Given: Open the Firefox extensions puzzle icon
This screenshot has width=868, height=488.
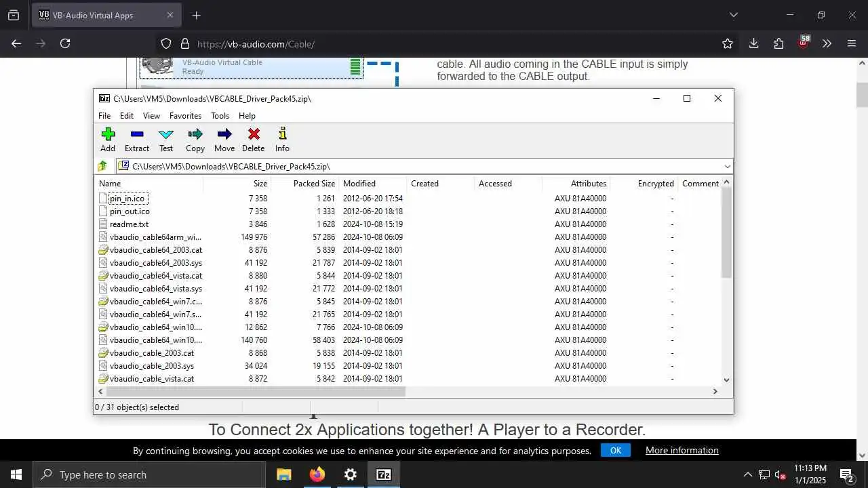Looking at the screenshot, I should tap(778, 43).
